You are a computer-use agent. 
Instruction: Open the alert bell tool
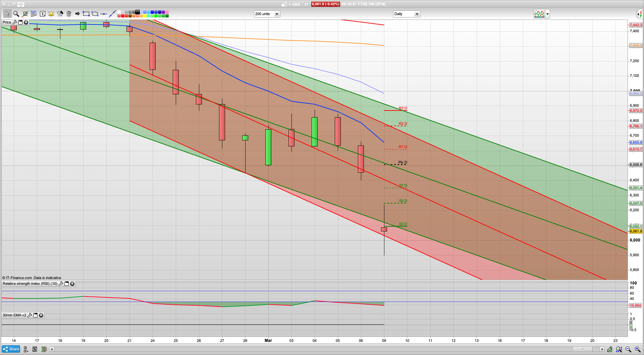tap(51, 14)
